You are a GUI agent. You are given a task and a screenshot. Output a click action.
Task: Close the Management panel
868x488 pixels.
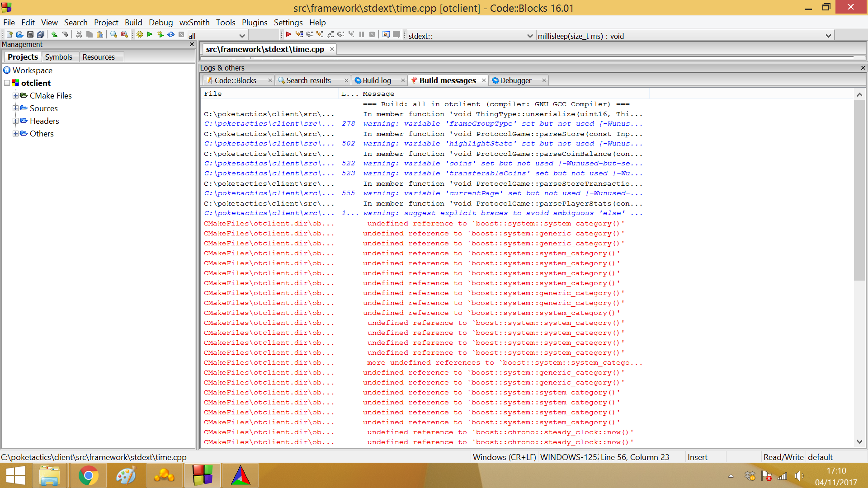click(192, 44)
